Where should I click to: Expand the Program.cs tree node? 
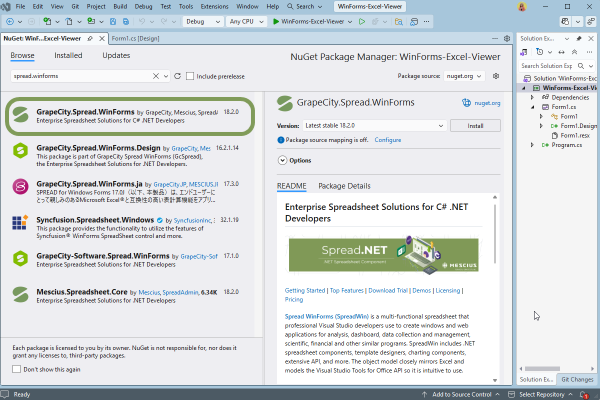tap(532, 145)
